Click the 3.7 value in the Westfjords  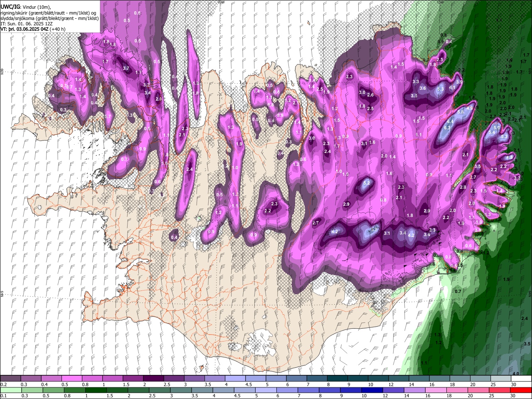(x=126, y=69)
